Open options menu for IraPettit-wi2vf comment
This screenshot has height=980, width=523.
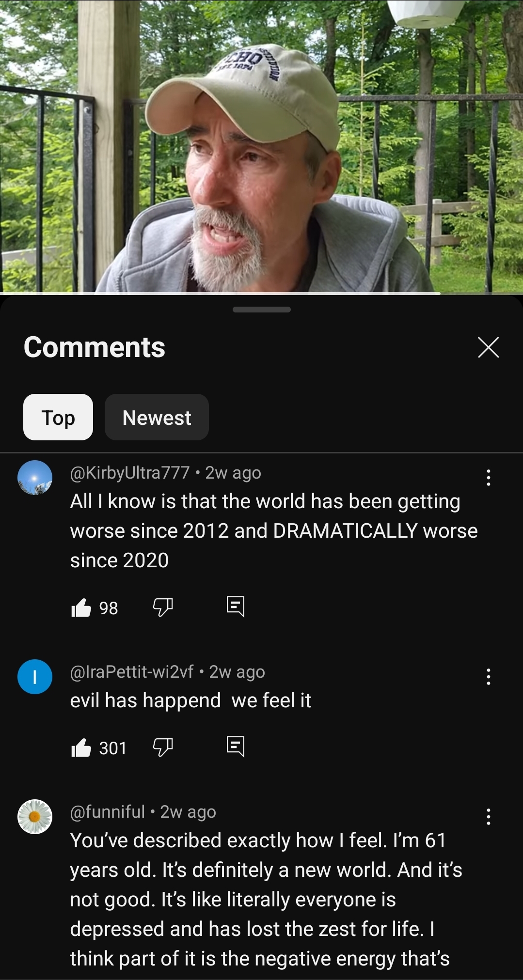tap(489, 677)
